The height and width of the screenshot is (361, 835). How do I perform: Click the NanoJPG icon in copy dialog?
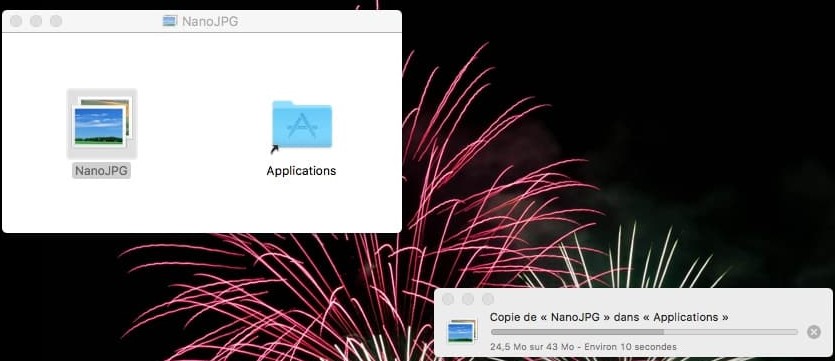pyautogui.click(x=462, y=331)
